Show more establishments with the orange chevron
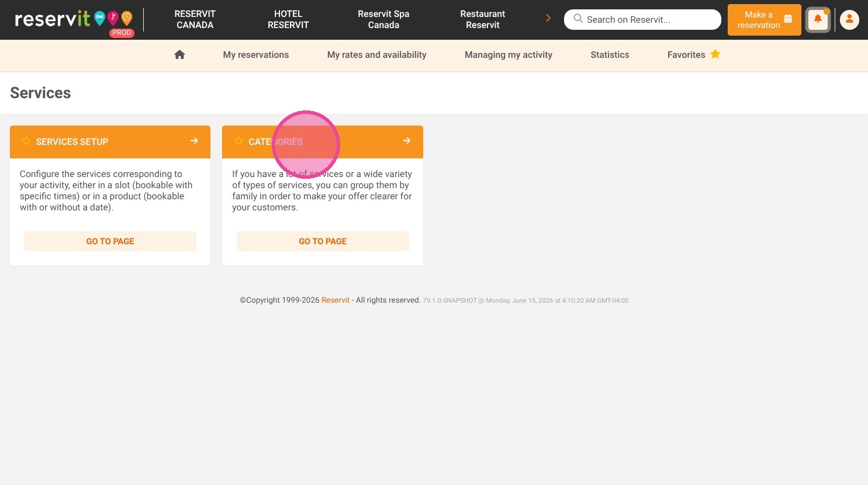Image resolution: width=868 pixels, height=485 pixels. (x=548, y=18)
